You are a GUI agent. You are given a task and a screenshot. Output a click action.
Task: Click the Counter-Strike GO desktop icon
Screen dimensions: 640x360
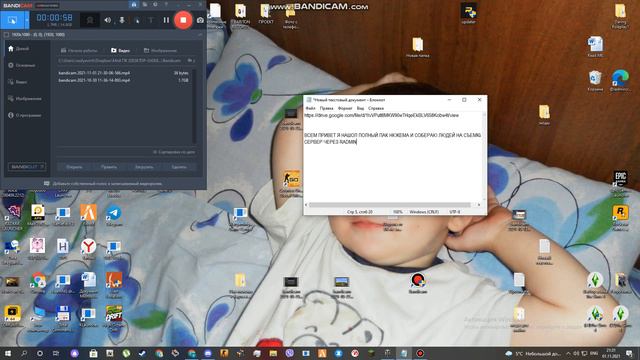[291, 183]
